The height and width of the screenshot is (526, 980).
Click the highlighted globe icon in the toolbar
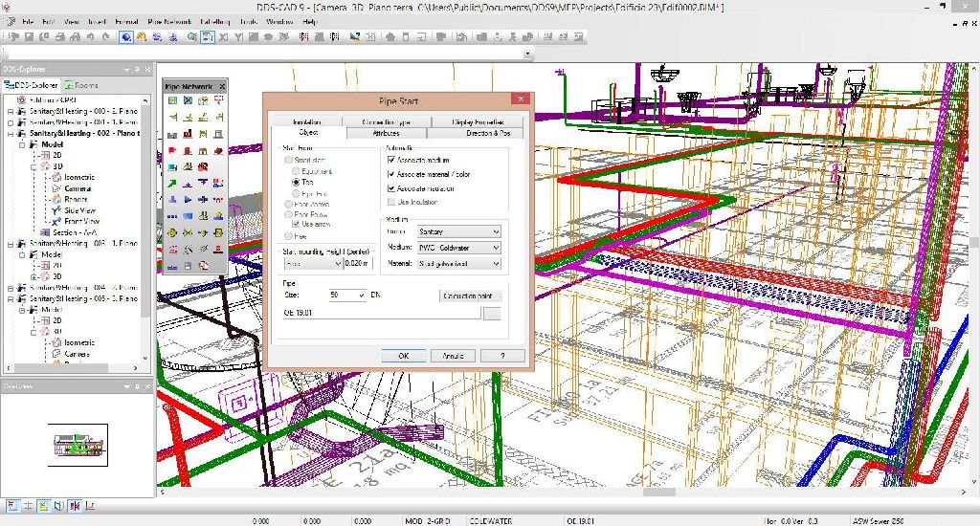point(126,37)
